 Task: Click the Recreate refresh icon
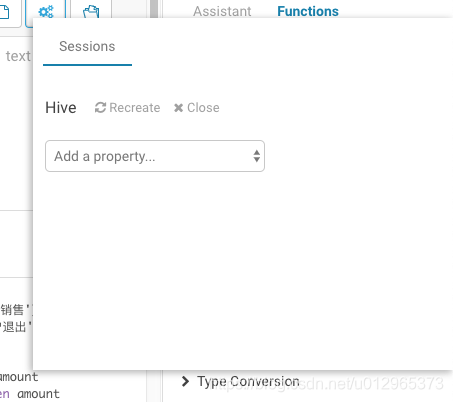[x=100, y=108]
